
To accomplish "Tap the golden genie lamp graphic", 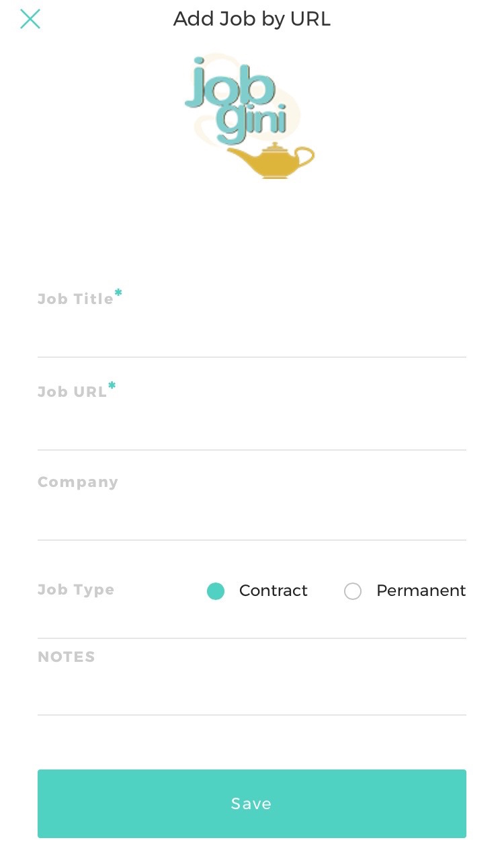I will point(270,161).
